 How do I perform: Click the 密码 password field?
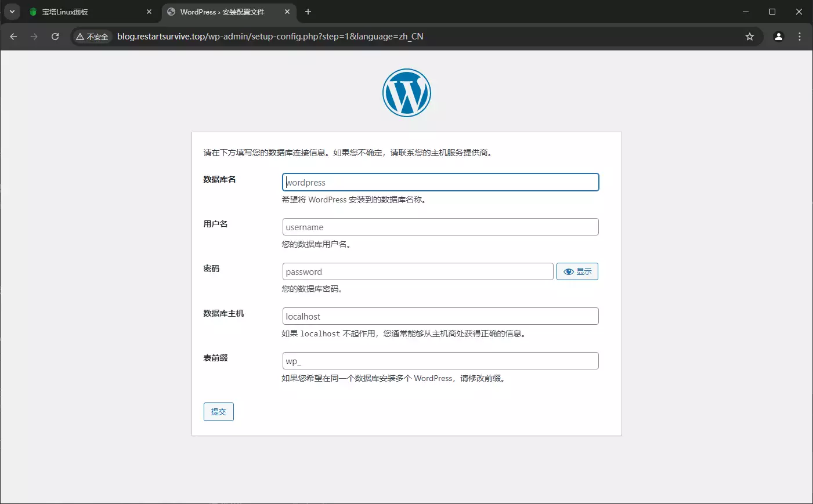[418, 271]
